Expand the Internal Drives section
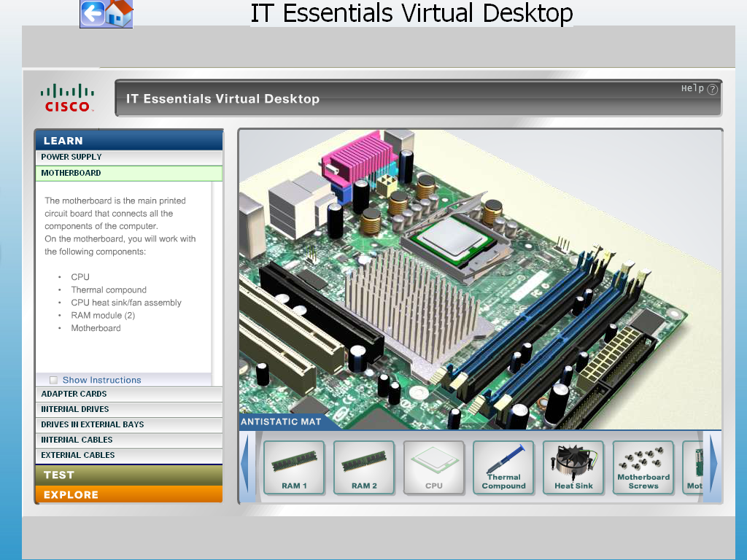 pos(128,409)
